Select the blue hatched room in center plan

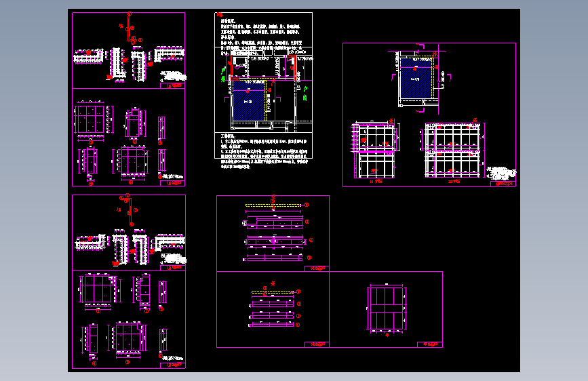click(249, 100)
